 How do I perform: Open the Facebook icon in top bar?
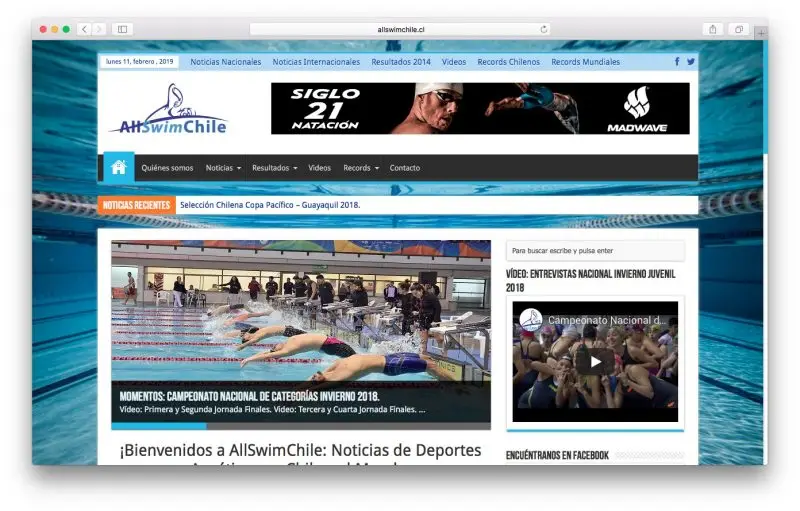coord(677,62)
